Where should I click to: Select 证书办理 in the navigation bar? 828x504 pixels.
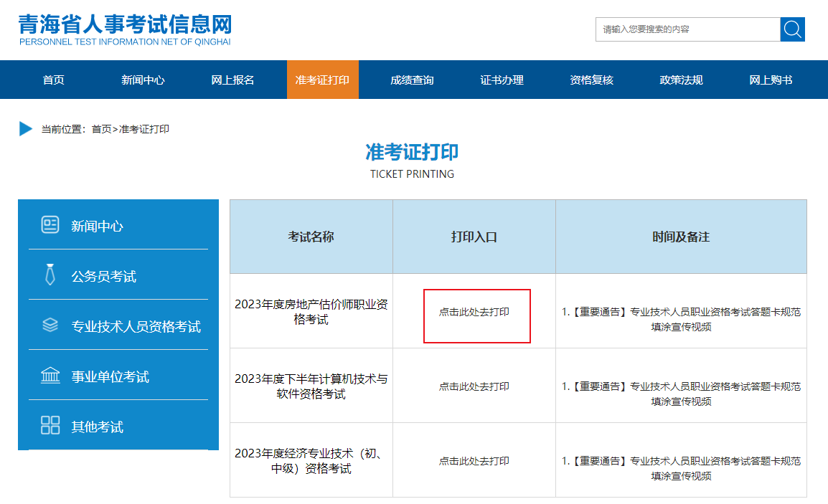point(502,80)
